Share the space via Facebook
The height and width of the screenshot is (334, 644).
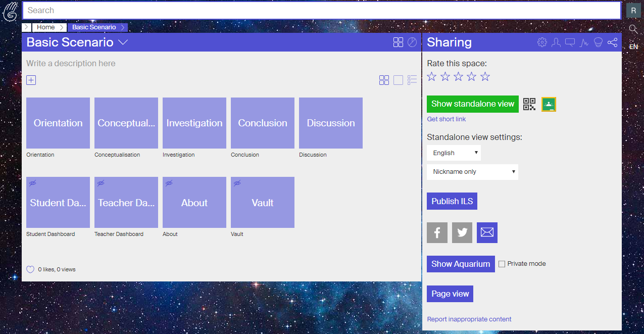pyautogui.click(x=437, y=232)
